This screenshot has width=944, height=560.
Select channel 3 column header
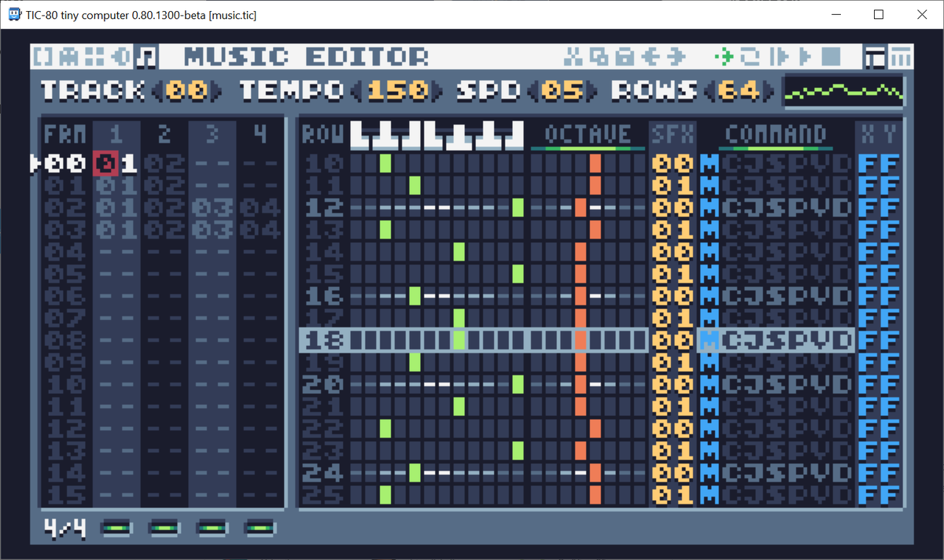[212, 134]
